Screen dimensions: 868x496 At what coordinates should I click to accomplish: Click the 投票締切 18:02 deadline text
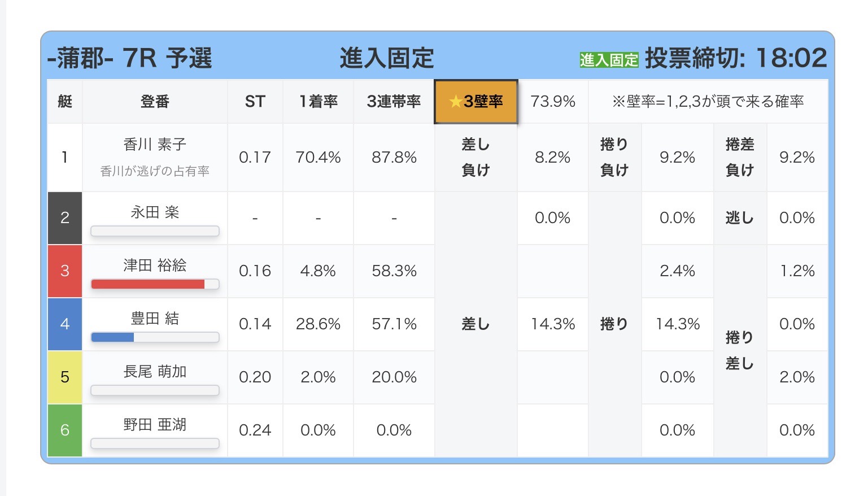735,58
